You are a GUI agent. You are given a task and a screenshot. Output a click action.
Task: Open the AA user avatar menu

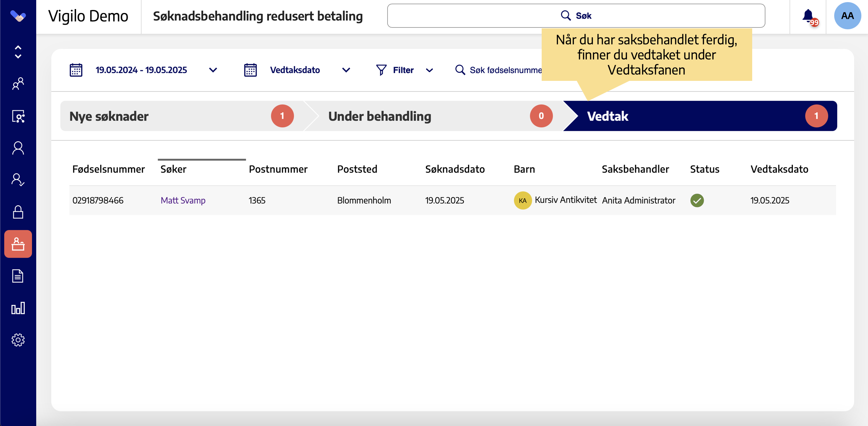(x=847, y=16)
